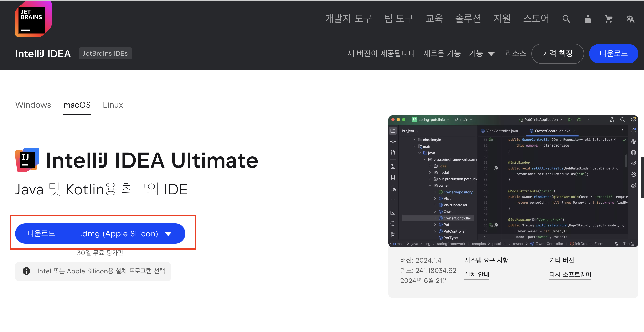
Task: Open the 새 버전이 제공됩니다 link
Action: click(x=381, y=53)
